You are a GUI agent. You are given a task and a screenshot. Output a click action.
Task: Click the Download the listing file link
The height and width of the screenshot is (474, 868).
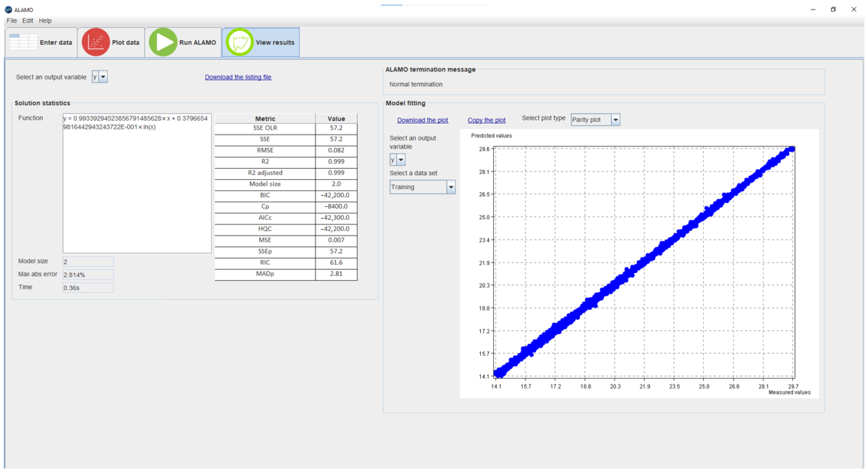point(238,77)
